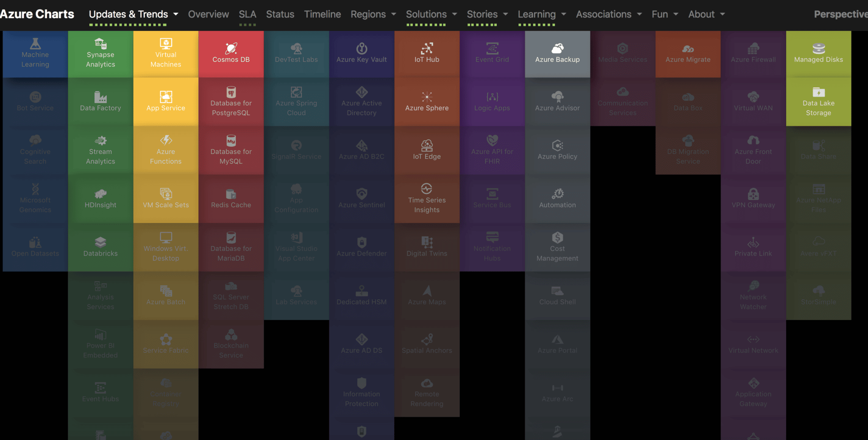Open the Azure Defender tile
868x440 pixels.
[362, 247]
